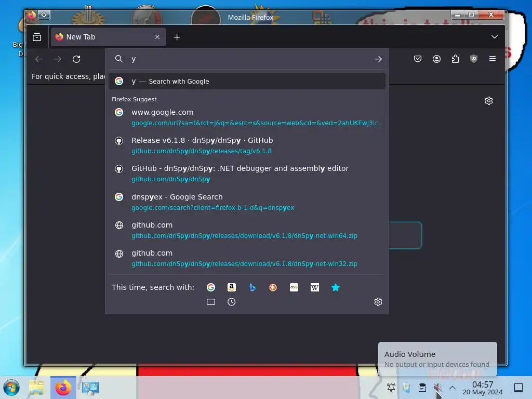Open GitHub dnSpy .NET debugger suggestion
This screenshot has width=532, height=399.
click(x=247, y=174)
